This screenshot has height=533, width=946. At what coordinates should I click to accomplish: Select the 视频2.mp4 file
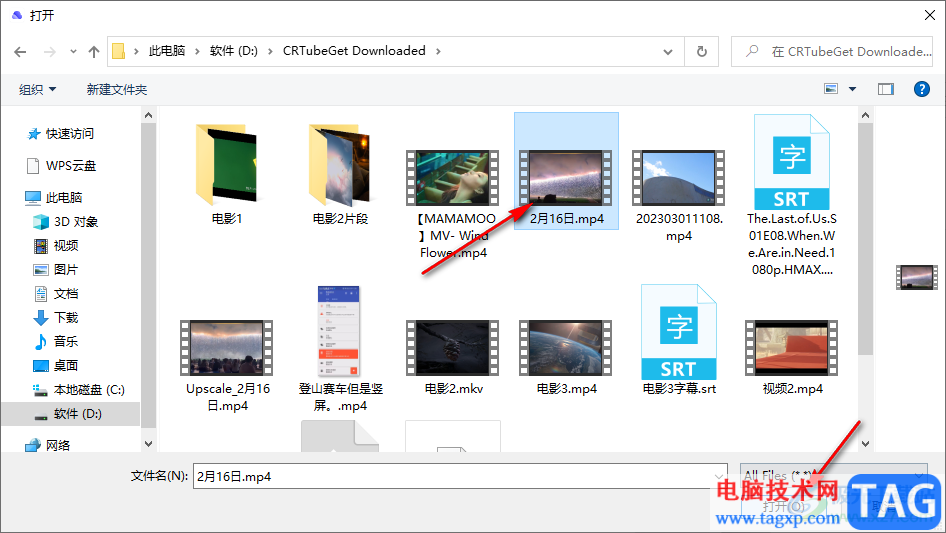point(792,357)
